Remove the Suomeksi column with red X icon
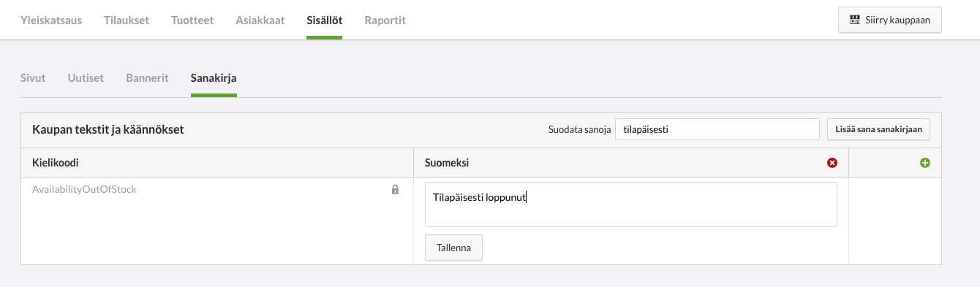The height and width of the screenshot is (287, 980). coord(832,163)
